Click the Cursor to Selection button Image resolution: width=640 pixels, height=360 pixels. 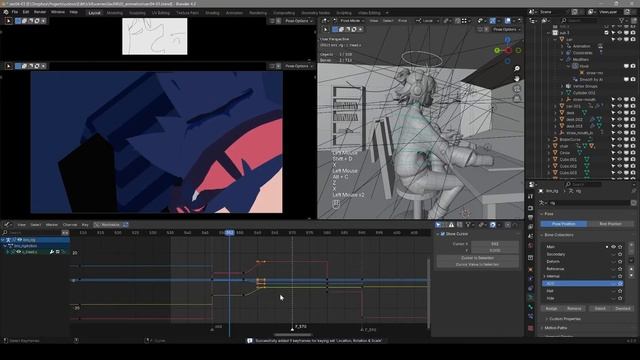[x=477, y=258]
